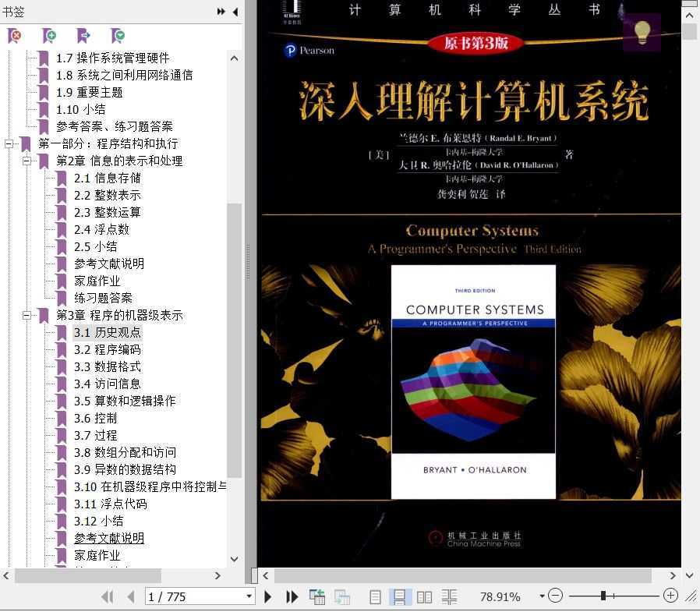Click the zoom slider handle

[x=603, y=596]
